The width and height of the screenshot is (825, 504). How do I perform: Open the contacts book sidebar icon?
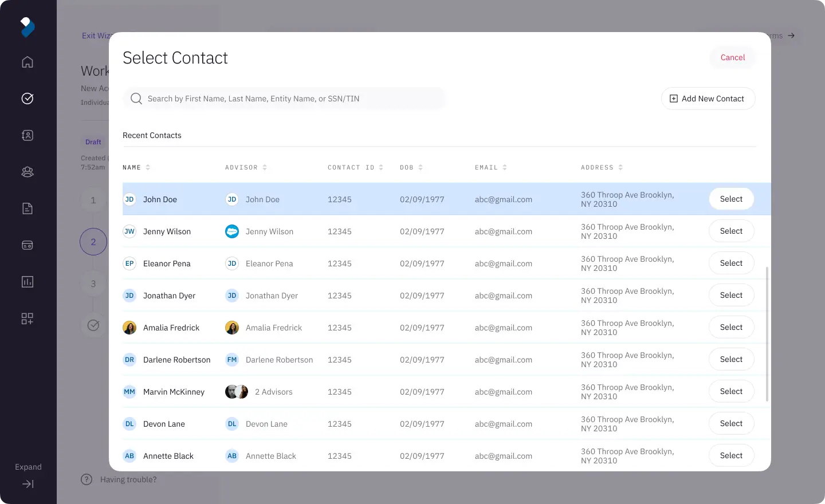(x=27, y=135)
